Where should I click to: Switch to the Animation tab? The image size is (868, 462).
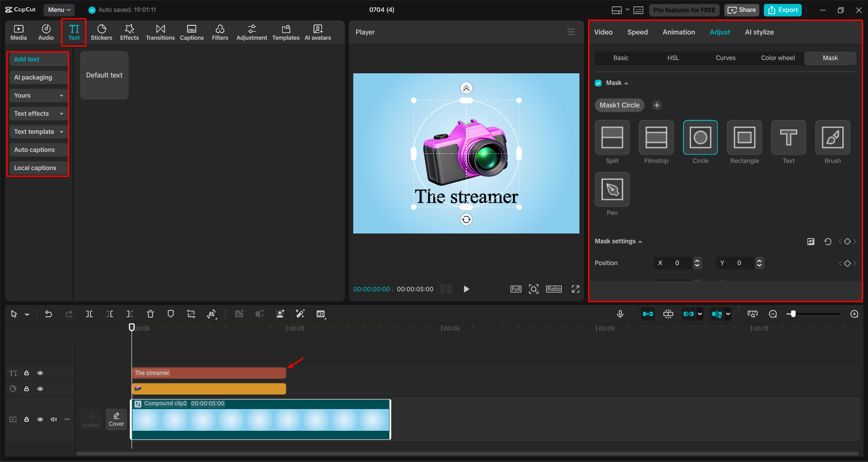[678, 32]
